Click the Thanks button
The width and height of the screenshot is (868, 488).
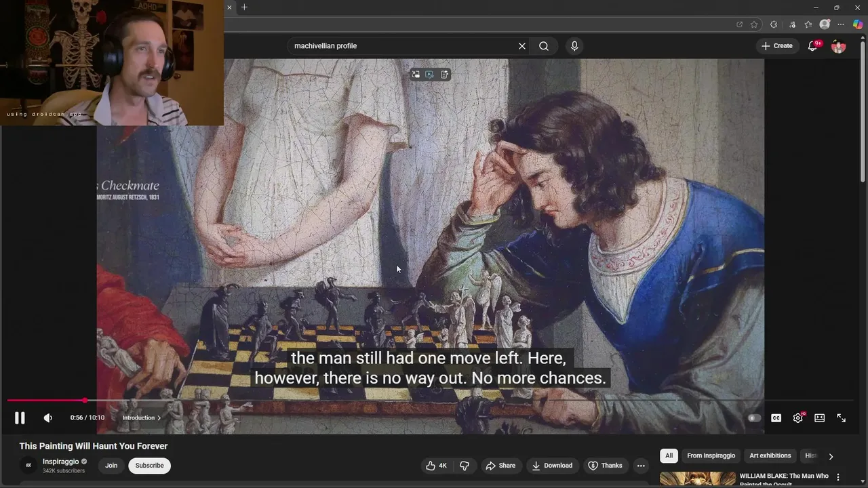605,466
